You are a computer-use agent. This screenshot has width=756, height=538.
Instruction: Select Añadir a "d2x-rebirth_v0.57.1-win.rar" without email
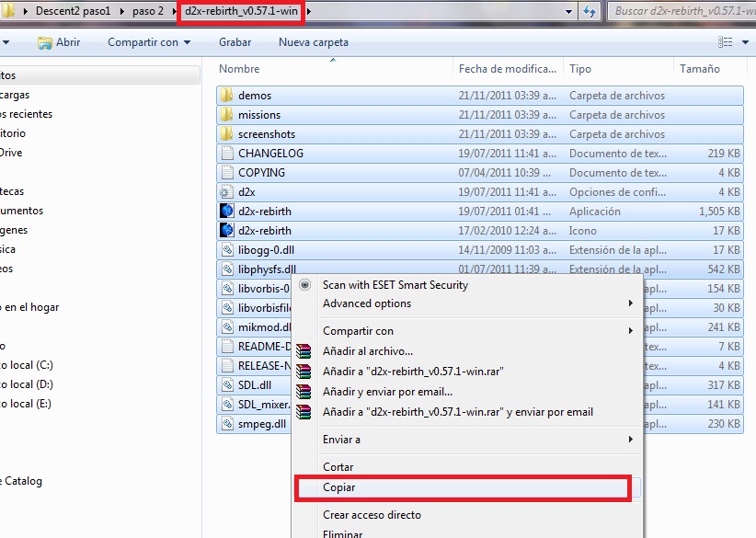(x=413, y=372)
